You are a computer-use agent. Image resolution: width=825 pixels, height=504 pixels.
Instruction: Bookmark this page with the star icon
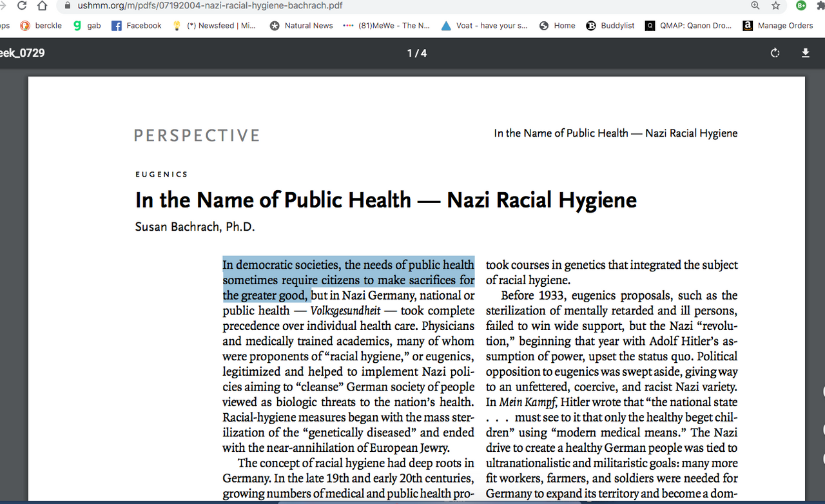point(776,6)
